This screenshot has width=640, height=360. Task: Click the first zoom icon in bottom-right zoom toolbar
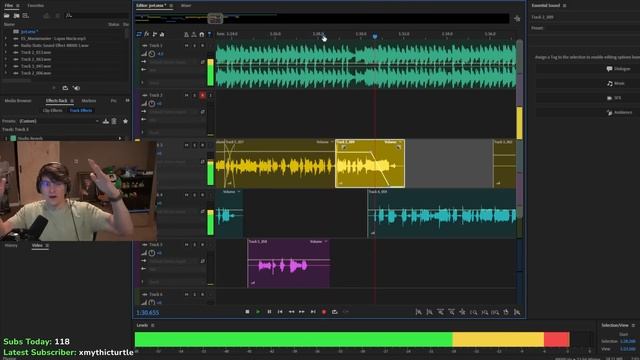(x=418, y=312)
